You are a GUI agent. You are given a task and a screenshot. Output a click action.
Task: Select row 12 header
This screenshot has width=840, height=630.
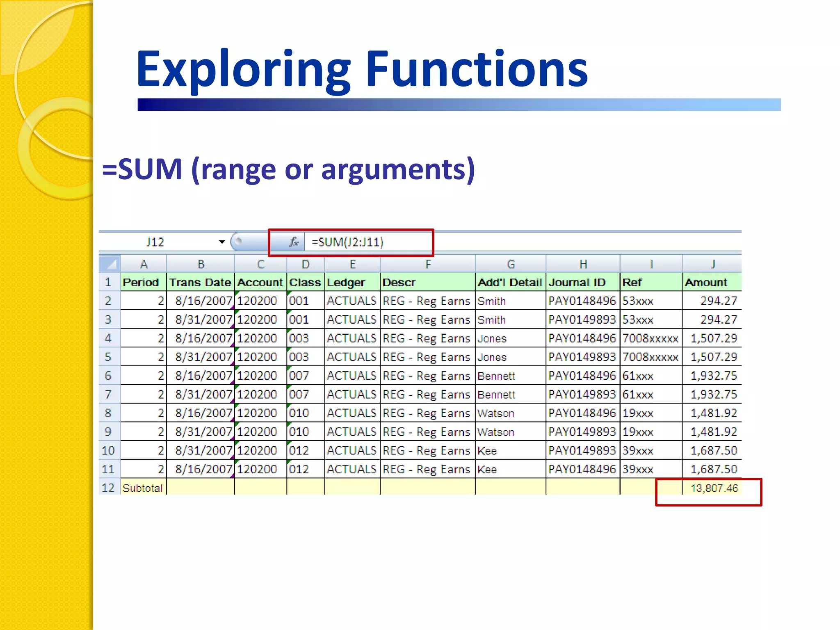(x=109, y=488)
